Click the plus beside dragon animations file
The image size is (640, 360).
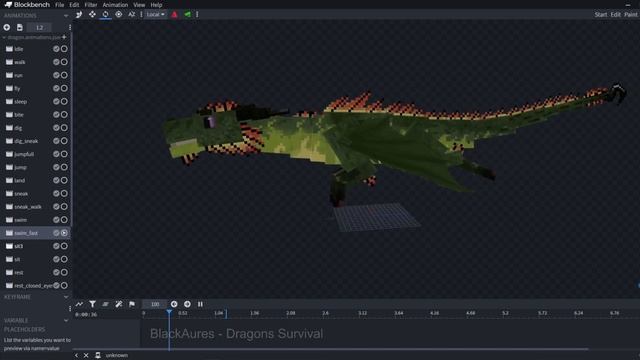(64, 37)
